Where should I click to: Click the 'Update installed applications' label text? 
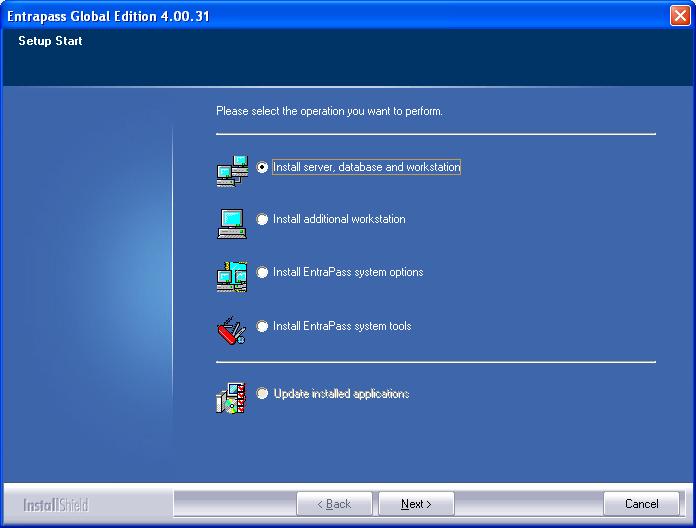pos(341,394)
